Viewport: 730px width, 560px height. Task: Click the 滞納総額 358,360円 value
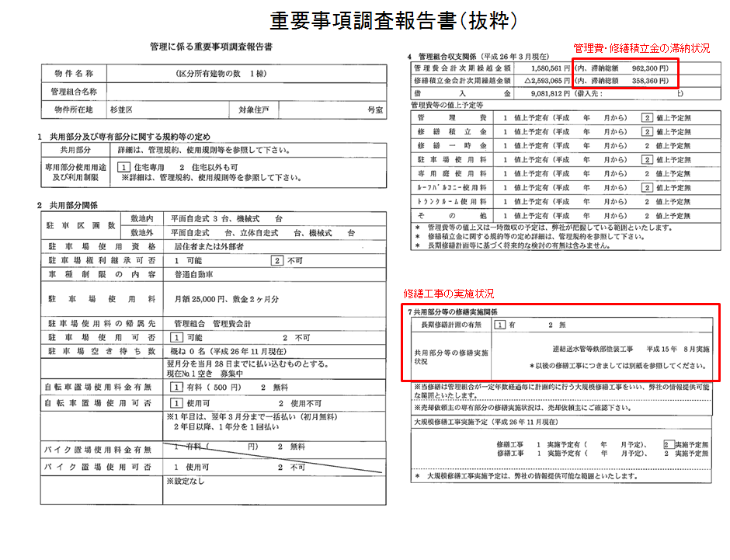click(621, 81)
